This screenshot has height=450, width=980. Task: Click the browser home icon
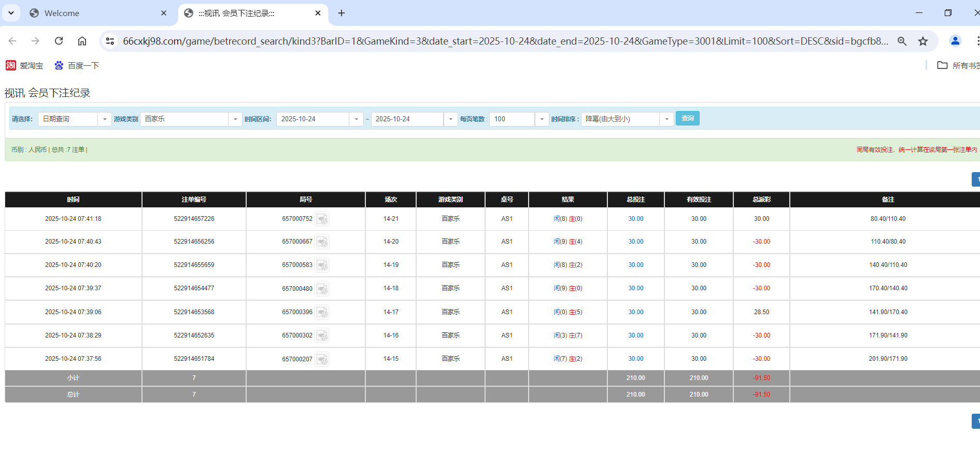pyautogui.click(x=82, y=41)
